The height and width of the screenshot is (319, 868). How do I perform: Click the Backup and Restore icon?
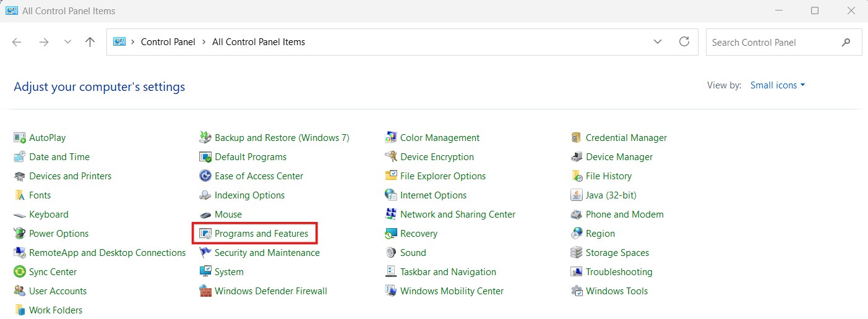[x=205, y=138]
